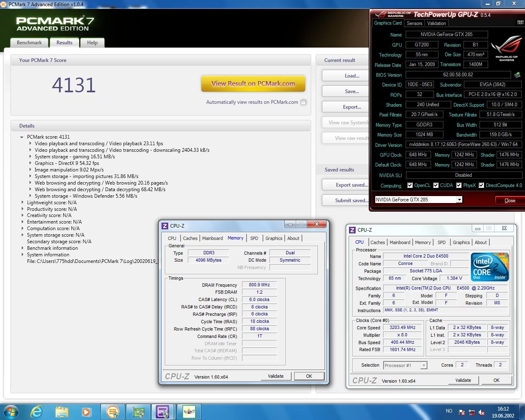The width and height of the screenshot is (525, 420).
Task: Open Windows Media Player from the taskbar
Action: pos(86,411)
